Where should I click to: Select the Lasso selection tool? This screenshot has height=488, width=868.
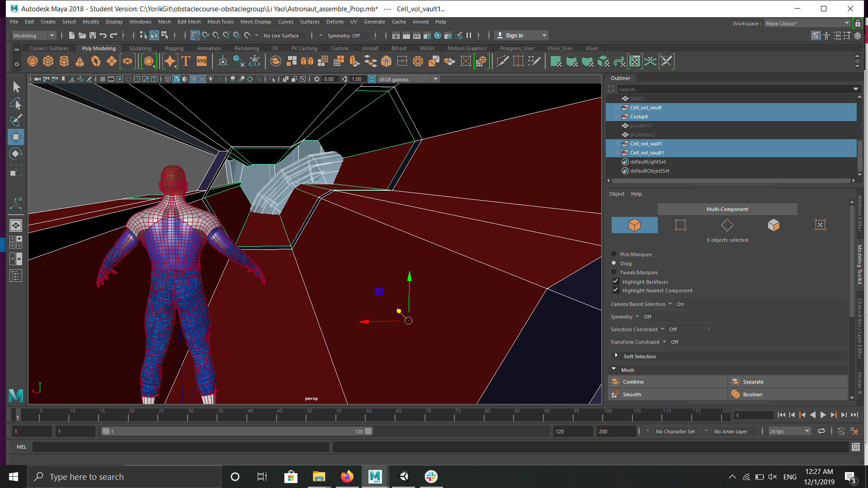pos(16,104)
